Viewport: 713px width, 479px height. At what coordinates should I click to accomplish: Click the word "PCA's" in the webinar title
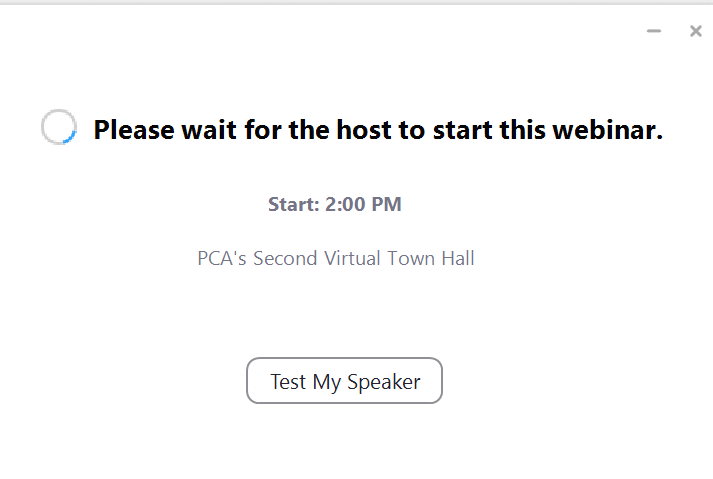[222, 258]
